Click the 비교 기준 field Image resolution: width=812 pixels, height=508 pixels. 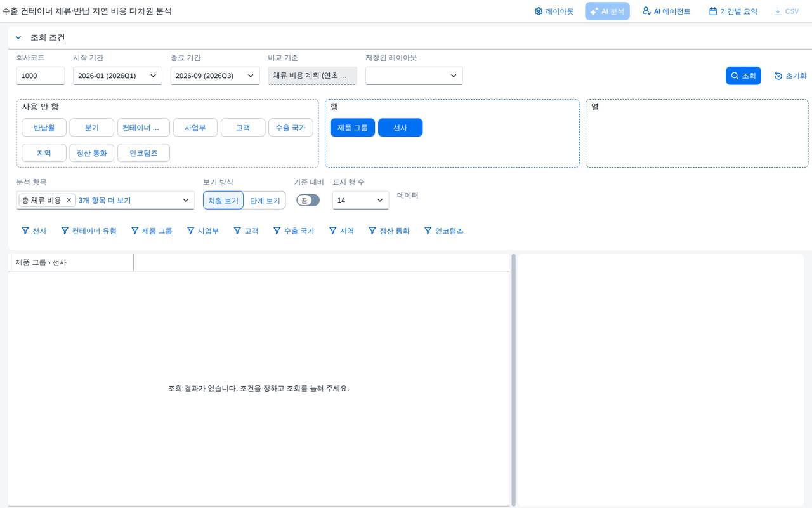pos(313,76)
